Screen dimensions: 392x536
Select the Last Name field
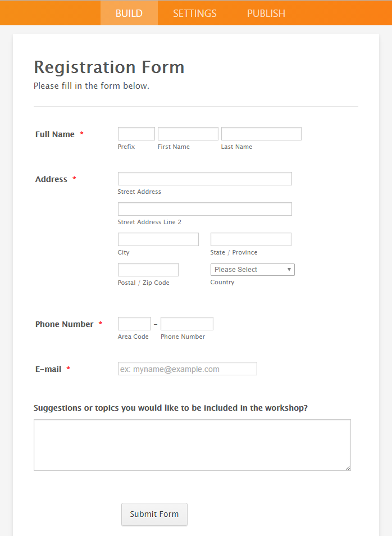[x=261, y=134]
